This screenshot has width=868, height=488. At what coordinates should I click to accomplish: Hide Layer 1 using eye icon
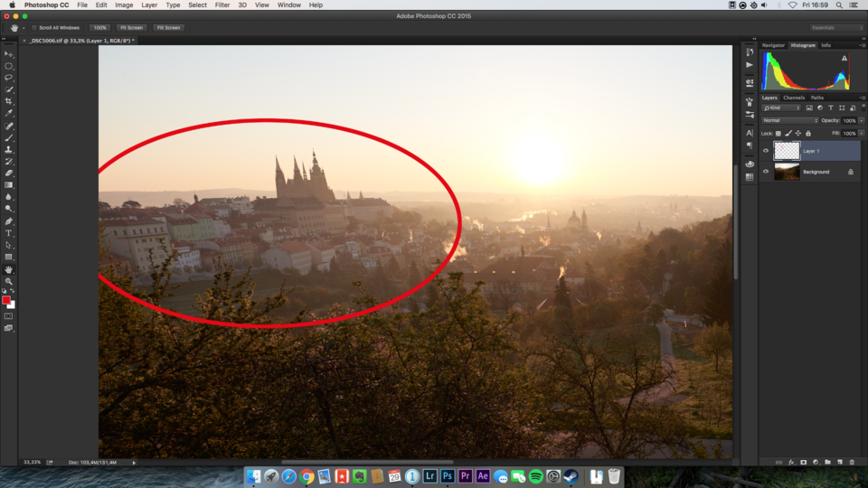click(x=766, y=151)
